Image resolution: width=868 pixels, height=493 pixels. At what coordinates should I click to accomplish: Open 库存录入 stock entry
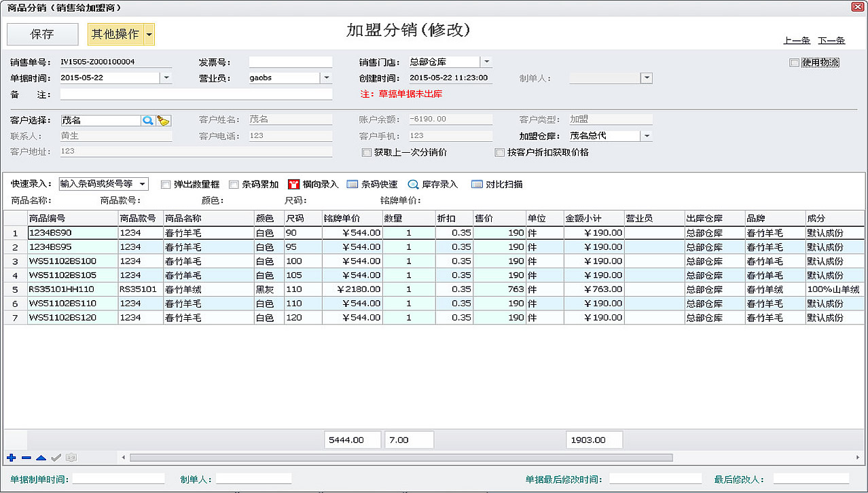pyautogui.click(x=432, y=184)
